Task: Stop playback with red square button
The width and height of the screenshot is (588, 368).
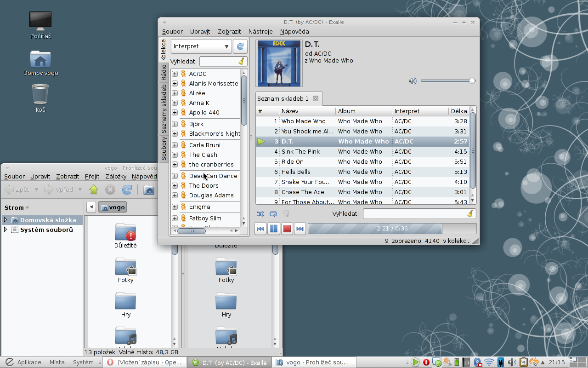Action: (x=287, y=229)
